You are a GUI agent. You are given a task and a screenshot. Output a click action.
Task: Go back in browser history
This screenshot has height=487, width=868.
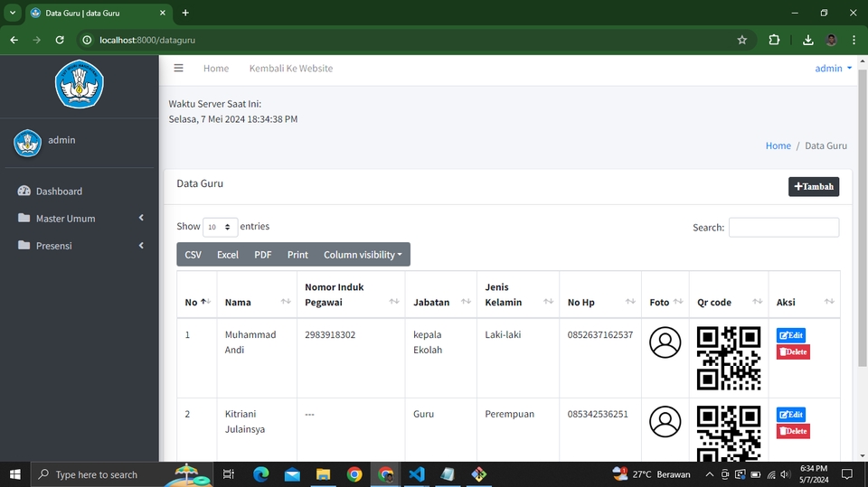point(14,40)
